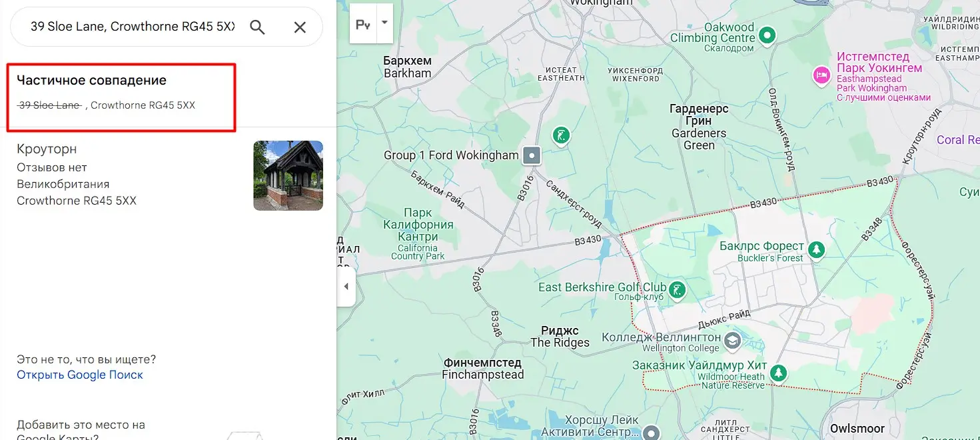Click inside the address search field
Image resolution: width=980 pixels, height=440 pixels.
pos(133,27)
